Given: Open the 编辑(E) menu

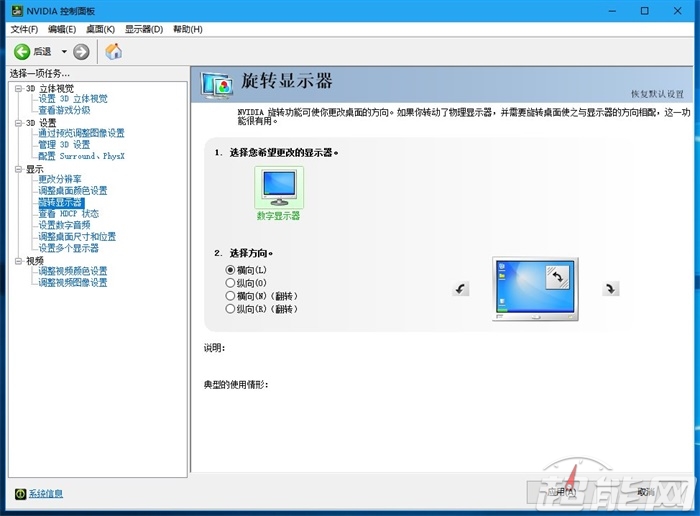Looking at the screenshot, I should tap(62, 29).
